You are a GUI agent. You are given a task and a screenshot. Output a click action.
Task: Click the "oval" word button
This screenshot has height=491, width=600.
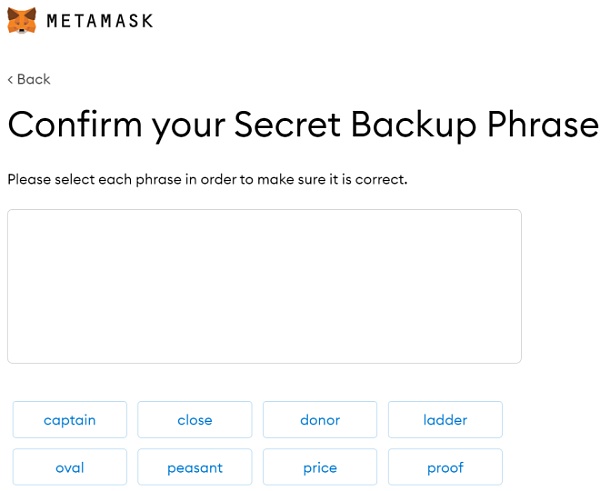click(70, 467)
